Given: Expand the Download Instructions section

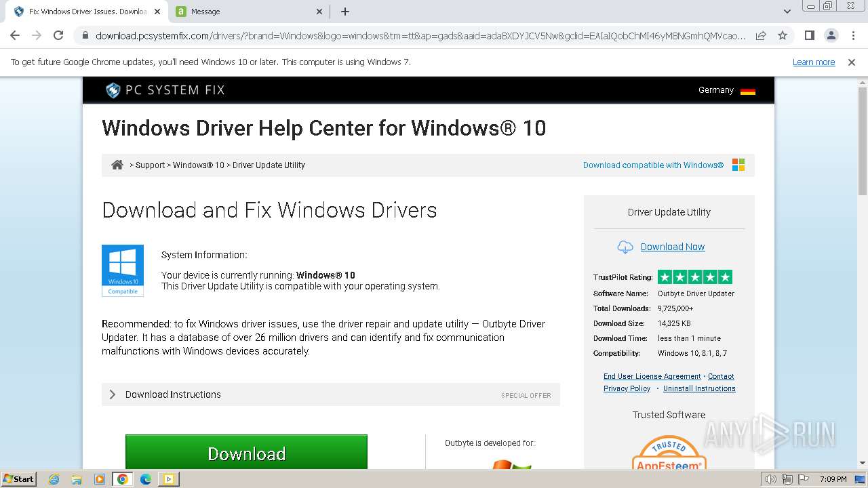Looking at the screenshot, I should (331, 394).
